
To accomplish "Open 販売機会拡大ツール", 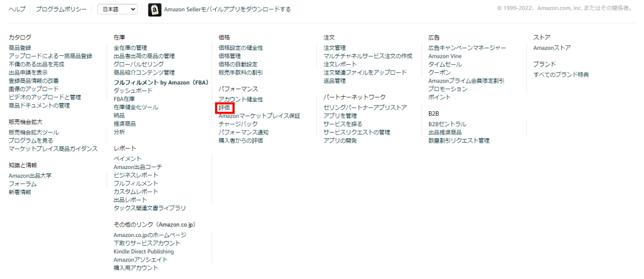I will point(34,133).
